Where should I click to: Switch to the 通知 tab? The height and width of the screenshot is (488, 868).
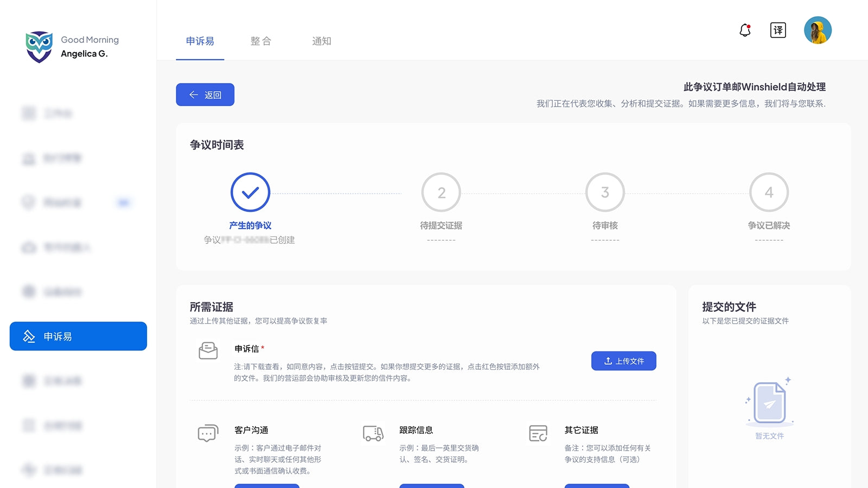321,41
